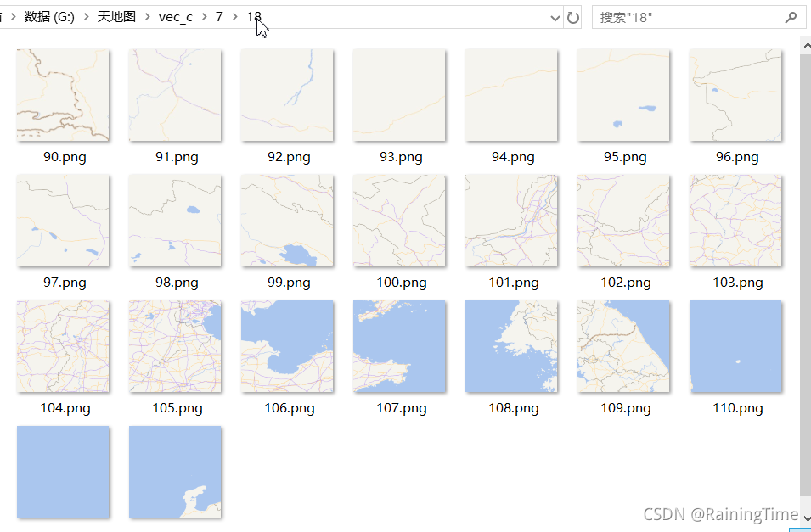Click the 90.png file name
Screen dimensions: 811x532
[x=65, y=157]
